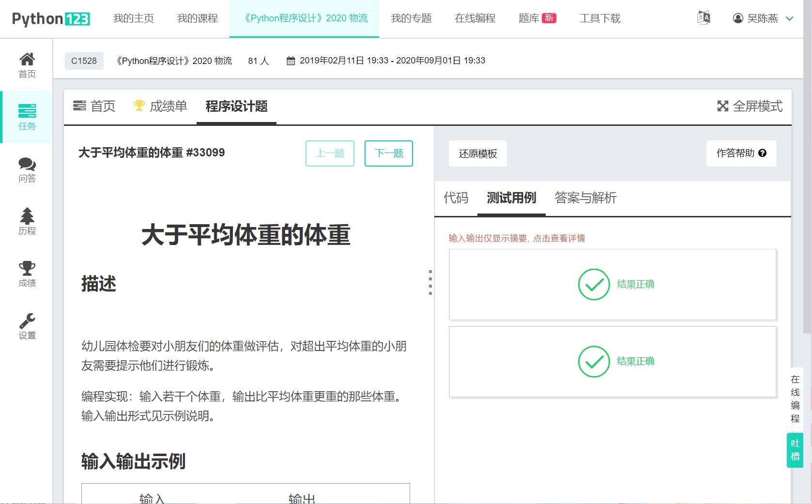Select the 程序设计题 tab

point(237,106)
